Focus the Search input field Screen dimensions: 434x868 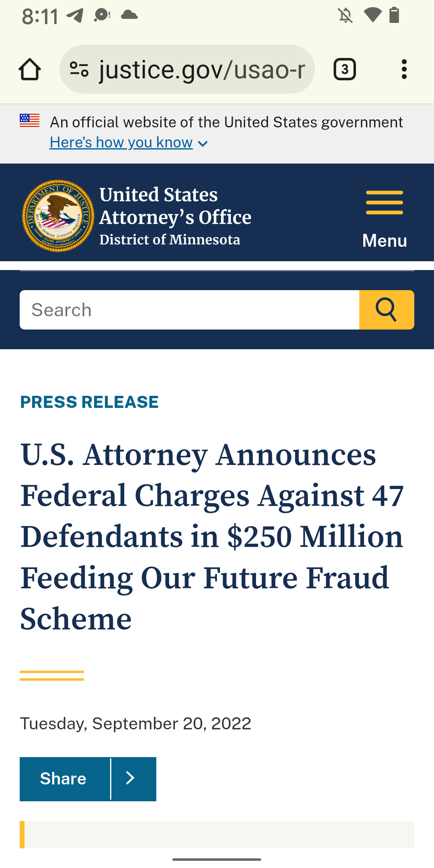[x=189, y=310]
